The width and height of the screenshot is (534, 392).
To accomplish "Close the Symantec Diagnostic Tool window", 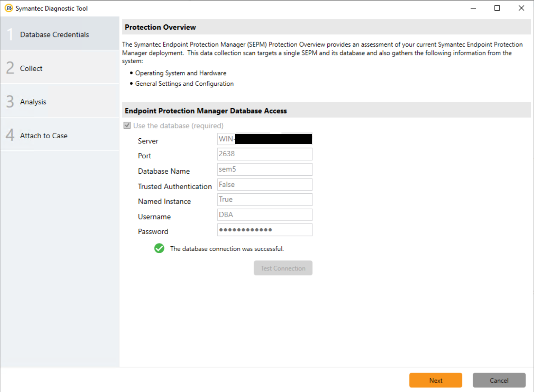I will point(521,8).
